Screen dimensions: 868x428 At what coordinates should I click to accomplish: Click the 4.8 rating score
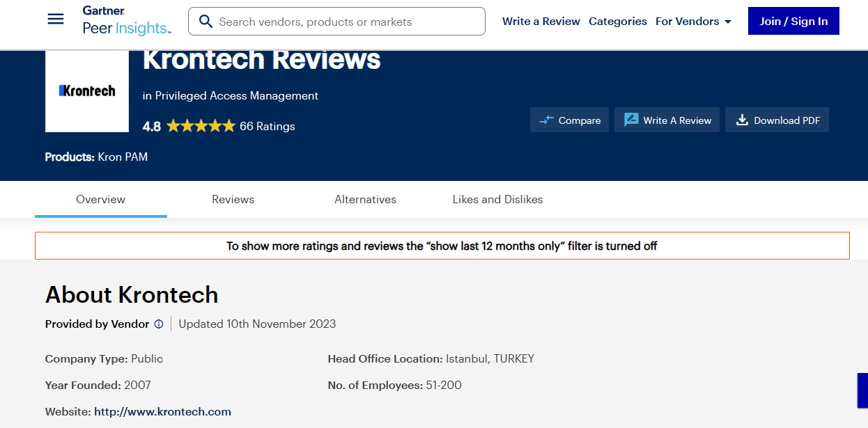point(152,127)
